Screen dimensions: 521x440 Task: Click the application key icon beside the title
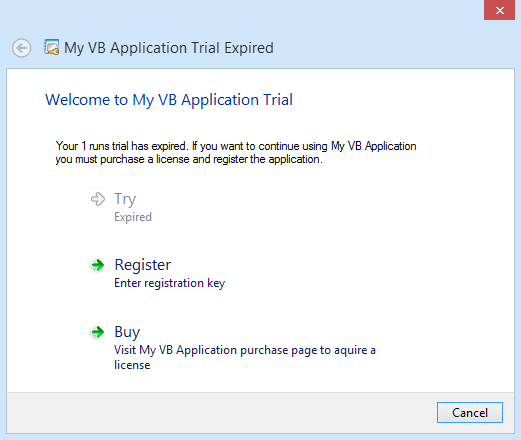[51, 47]
